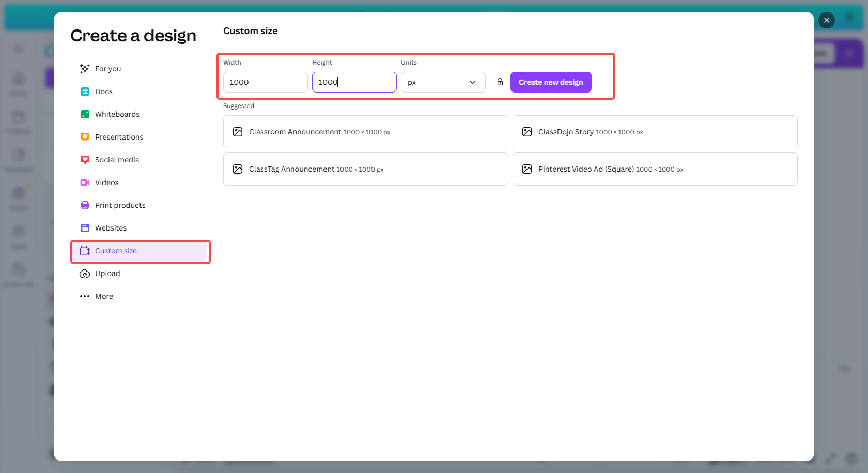Close the Create a design dialog
This screenshot has width=868, height=473.
827,20
